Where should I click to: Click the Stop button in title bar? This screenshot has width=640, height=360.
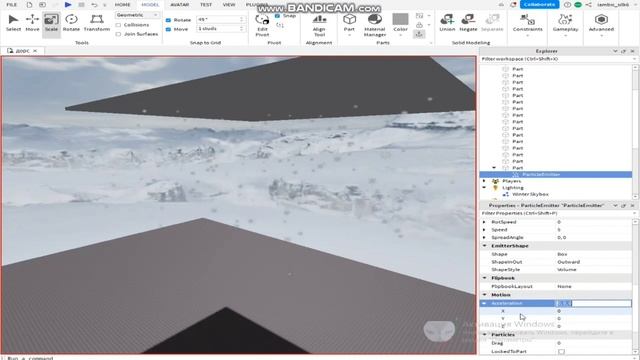(81, 4)
